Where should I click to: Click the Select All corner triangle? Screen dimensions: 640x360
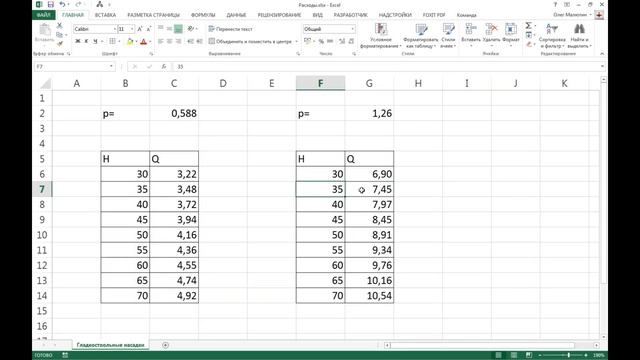pyautogui.click(x=46, y=83)
